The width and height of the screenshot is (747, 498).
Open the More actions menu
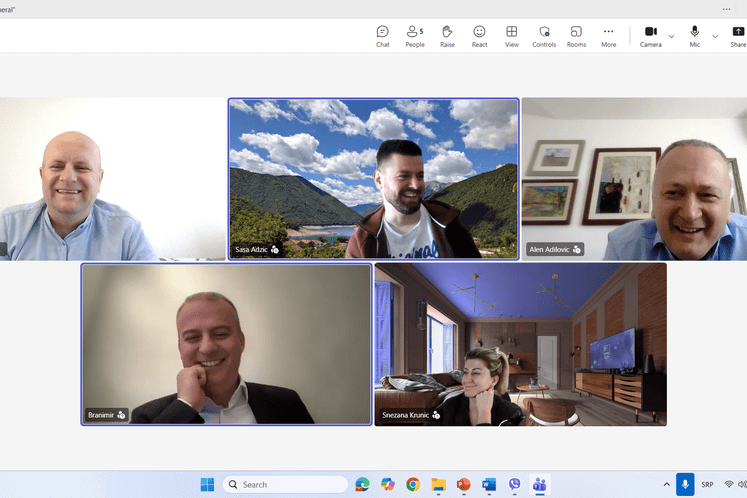tap(608, 36)
